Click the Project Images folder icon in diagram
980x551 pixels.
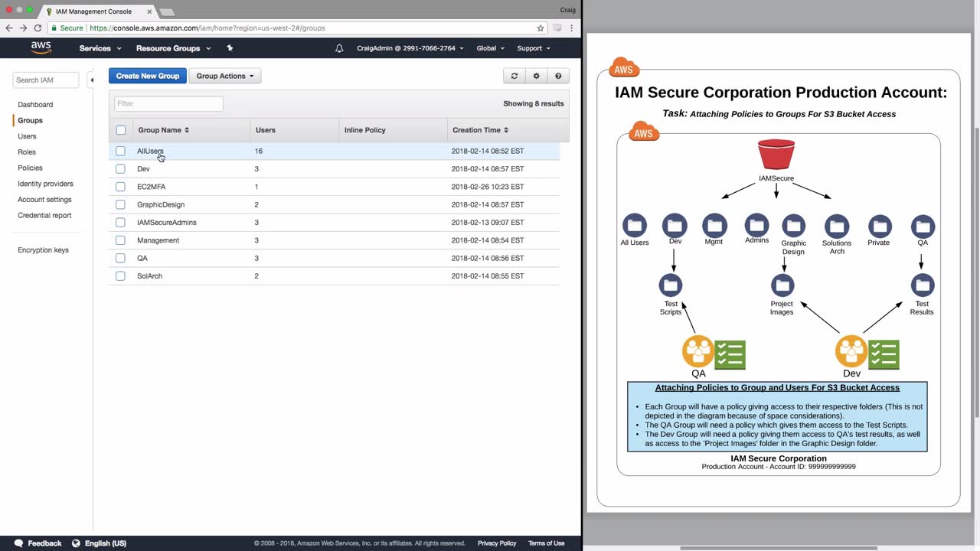782,285
